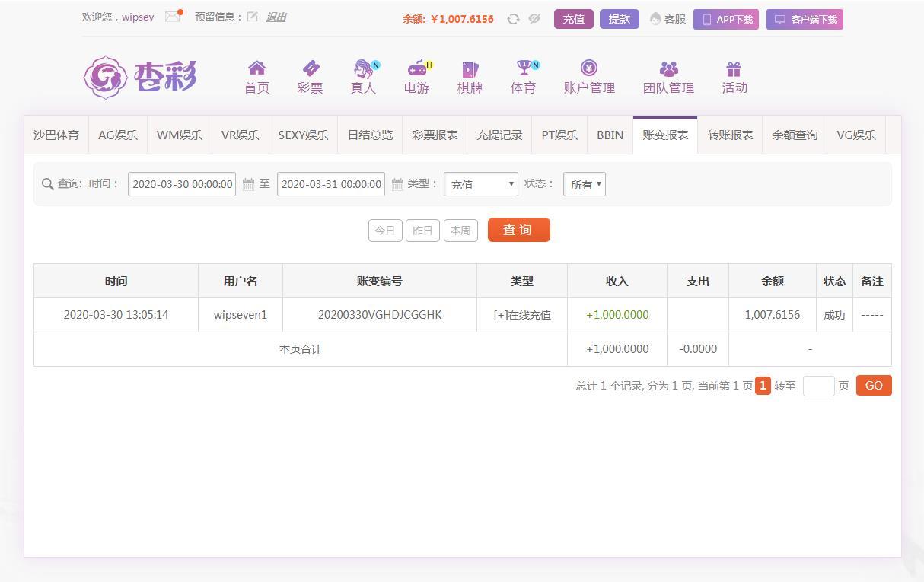This screenshot has width=924, height=582.
Task: Click the 本页合计 total row label
Action: pos(301,349)
